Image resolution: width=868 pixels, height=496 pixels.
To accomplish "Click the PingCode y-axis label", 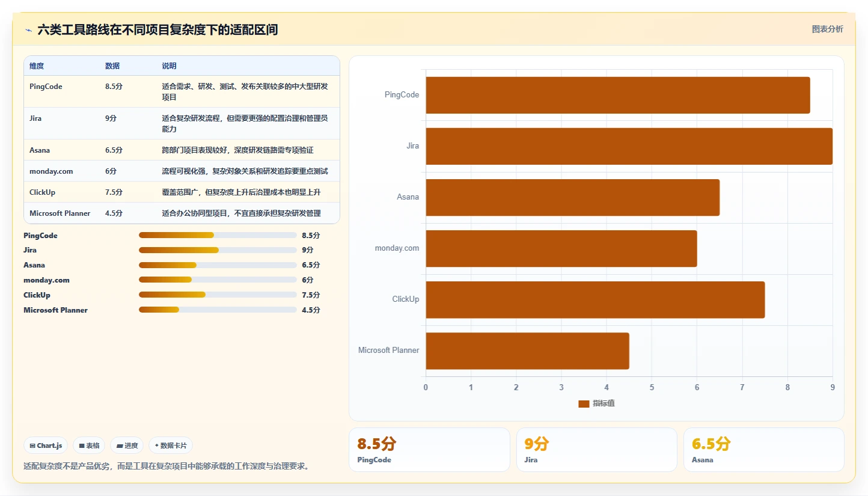I will pyautogui.click(x=402, y=95).
